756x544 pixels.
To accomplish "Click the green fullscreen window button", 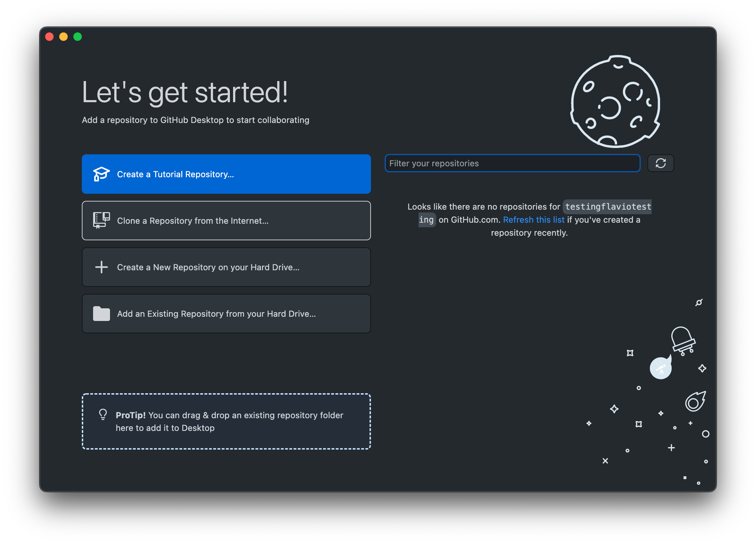I will click(78, 37).
